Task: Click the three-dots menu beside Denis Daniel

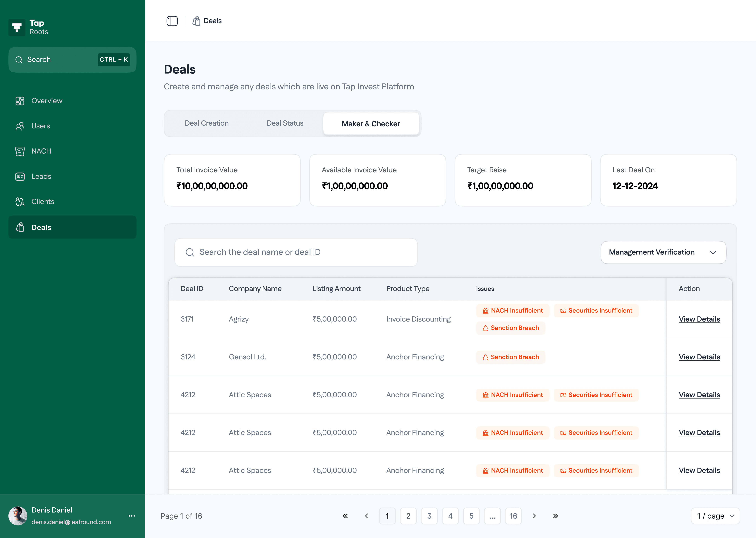Action: (132, 516)
